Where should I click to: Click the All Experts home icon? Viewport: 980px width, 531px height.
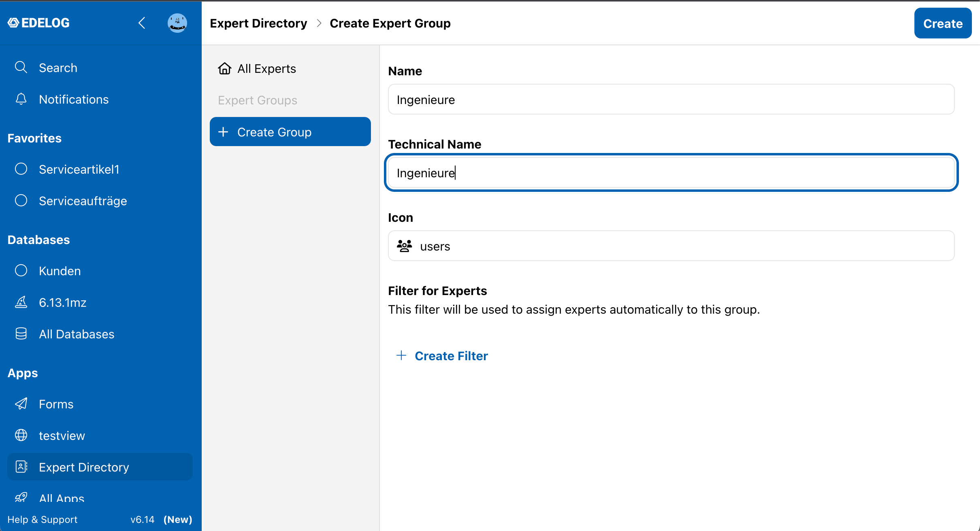225,68
